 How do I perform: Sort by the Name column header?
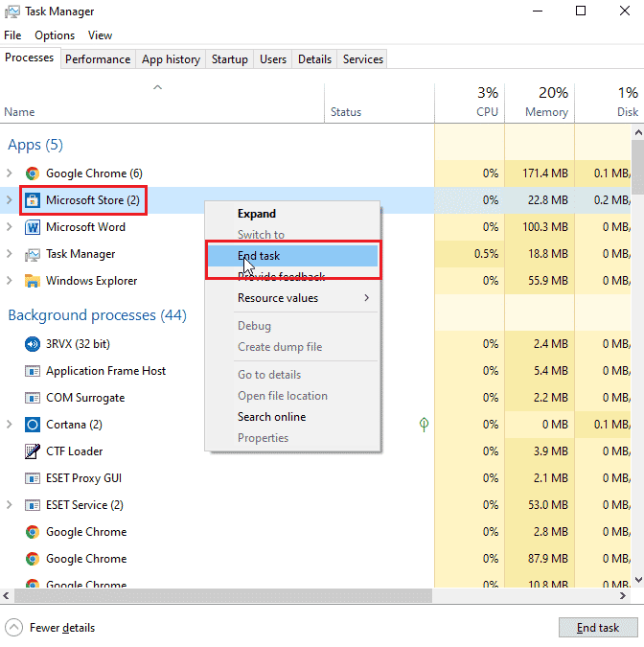point(162,104)
